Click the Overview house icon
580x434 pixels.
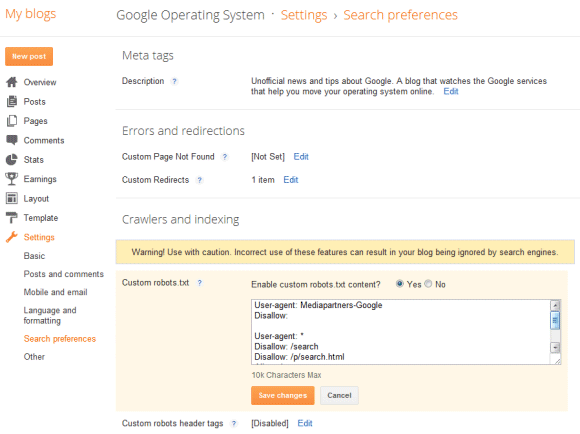point(12,82)
